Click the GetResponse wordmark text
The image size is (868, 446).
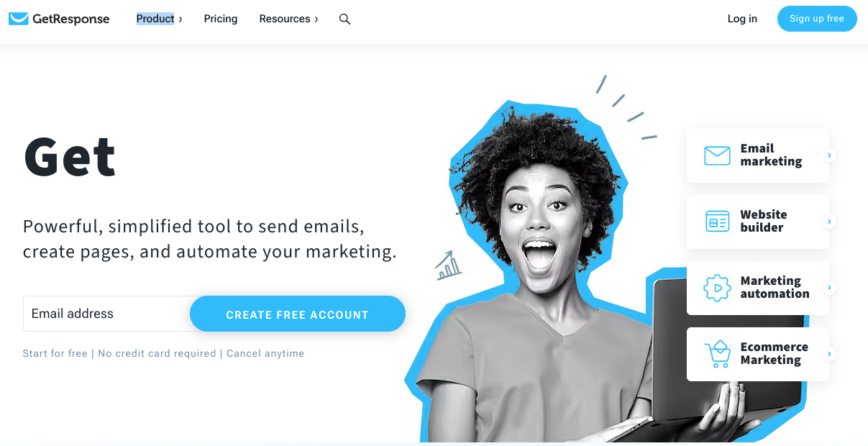[x=71, y=19]
